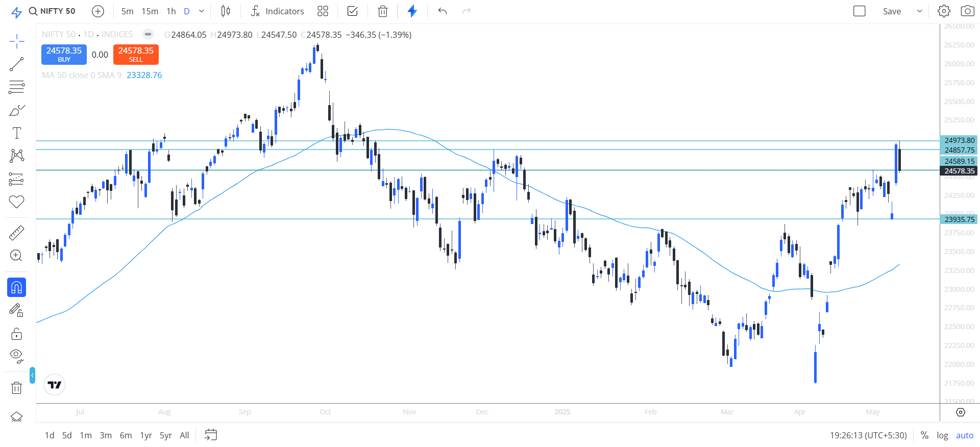Toggle the checkbox icon in top toolbar
This screenshot has height=447, width=980.
tap(352, 11)
